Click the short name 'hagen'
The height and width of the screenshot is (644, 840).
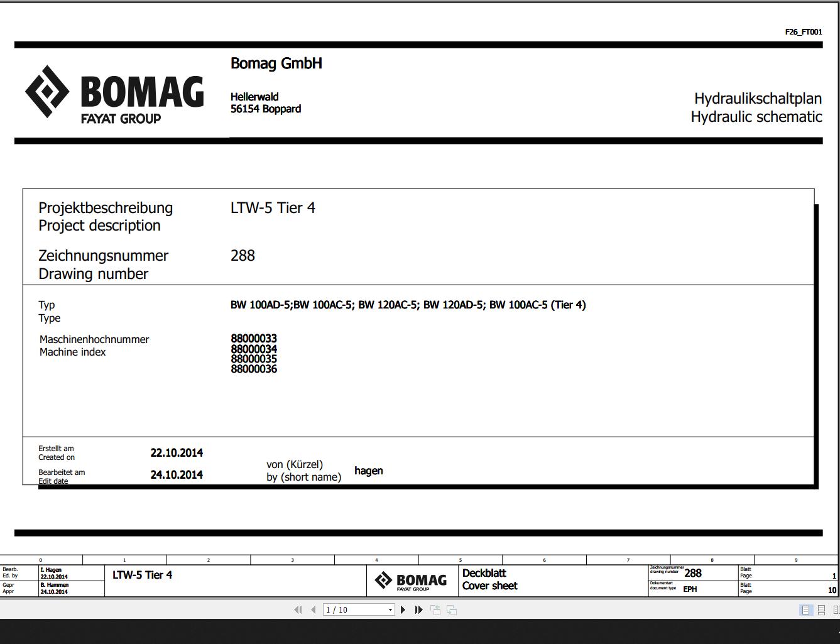pos(369,471)
